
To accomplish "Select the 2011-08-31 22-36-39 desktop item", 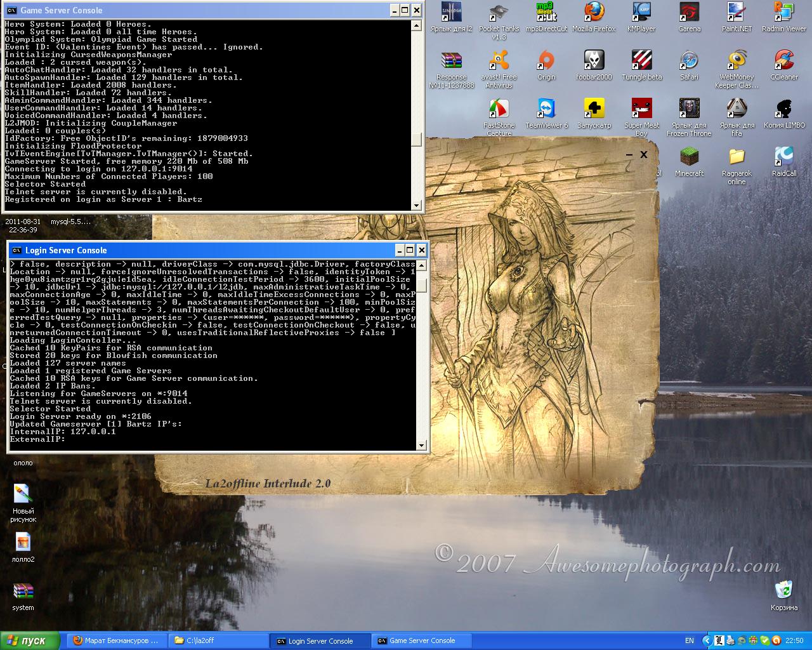I will click(x=23, y=225).
